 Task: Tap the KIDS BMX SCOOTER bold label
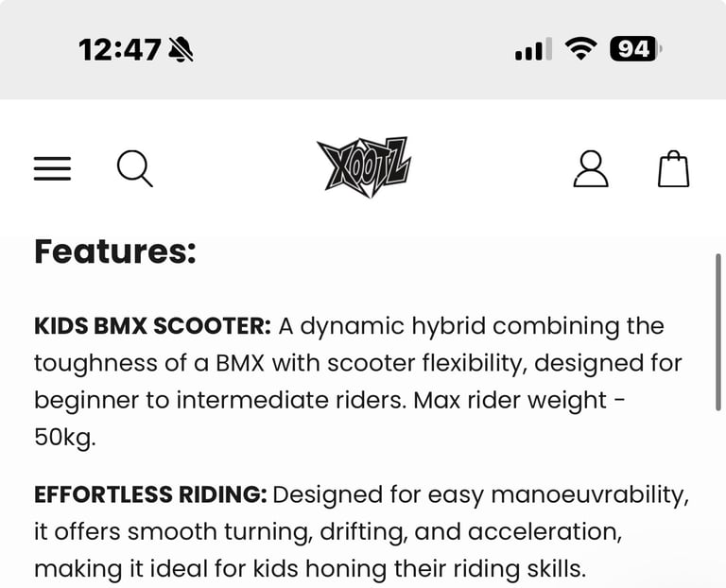click(x=152, y=326)
